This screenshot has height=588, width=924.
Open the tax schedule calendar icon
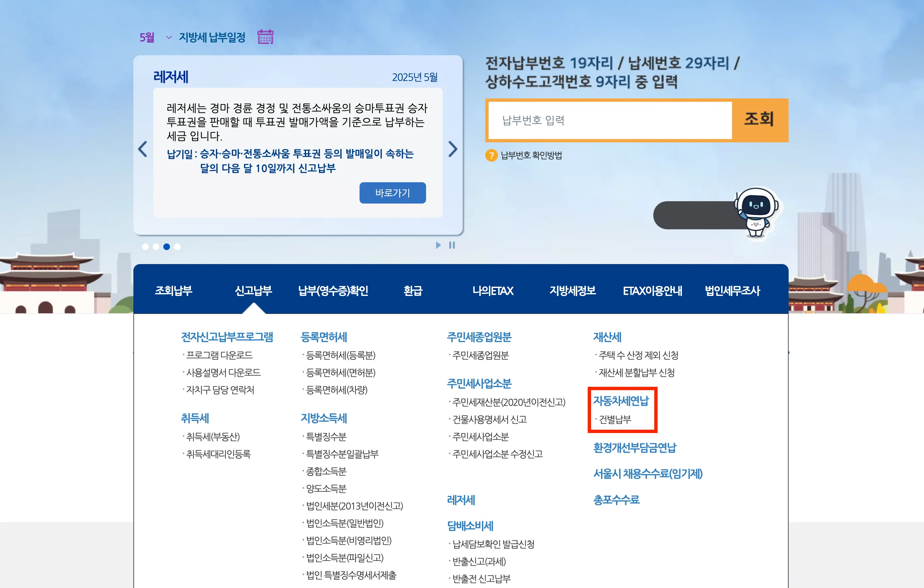pos(265,37)
